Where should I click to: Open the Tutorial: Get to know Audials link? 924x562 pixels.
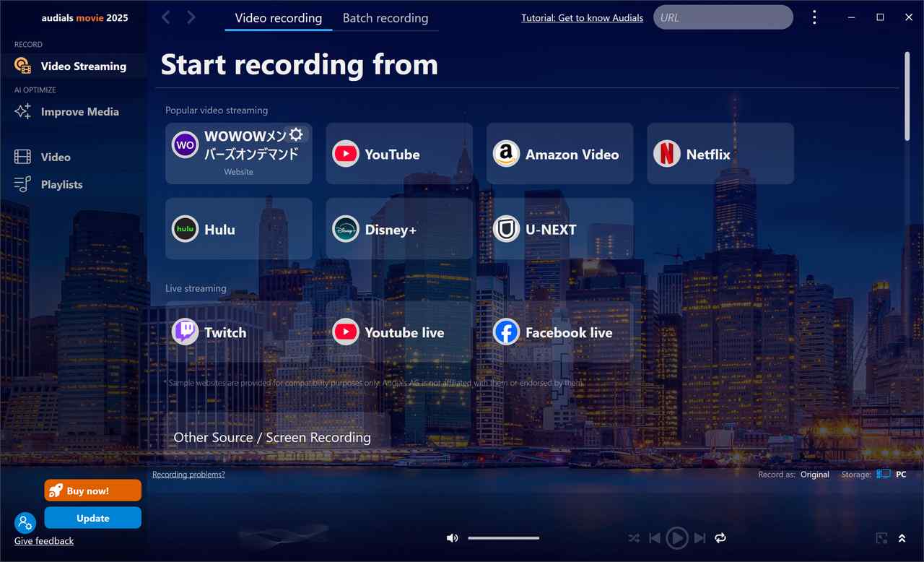pyautogui.click(x=582, y=18)
